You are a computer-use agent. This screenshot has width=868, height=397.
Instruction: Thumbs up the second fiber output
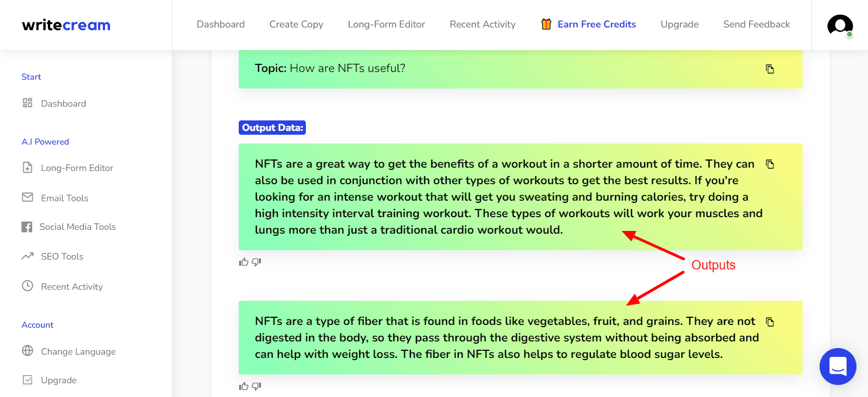pos(244,386)
